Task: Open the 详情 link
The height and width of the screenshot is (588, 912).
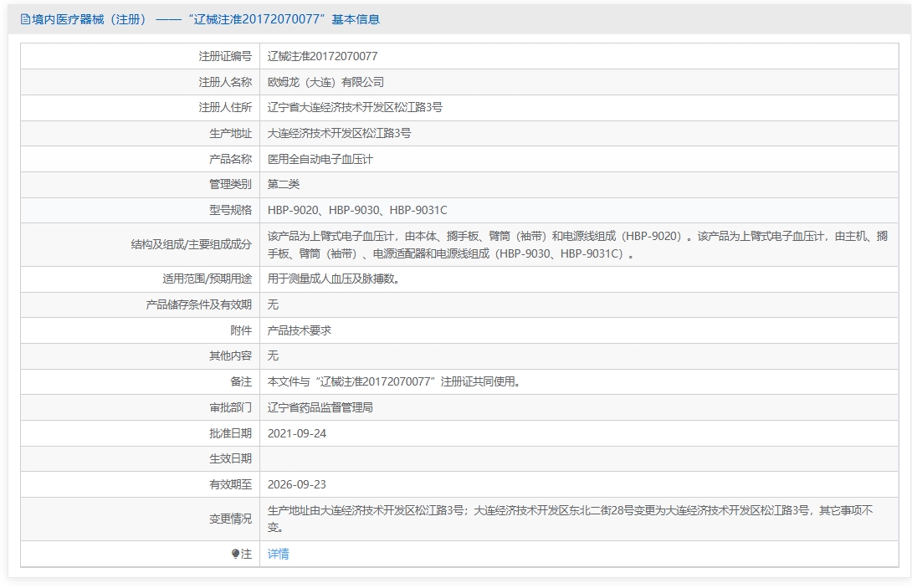Action: (x=278, y=554)
